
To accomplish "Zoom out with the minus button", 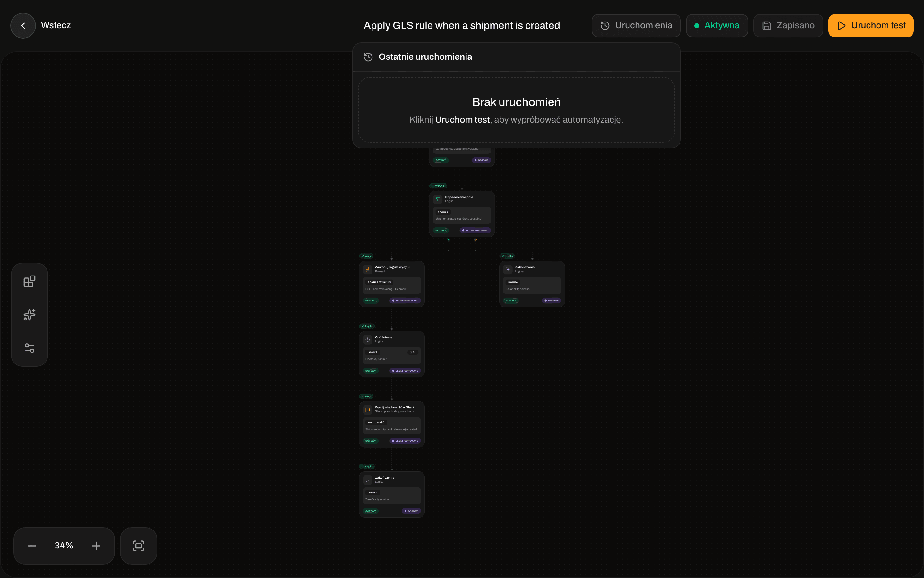I will (32, 546).
